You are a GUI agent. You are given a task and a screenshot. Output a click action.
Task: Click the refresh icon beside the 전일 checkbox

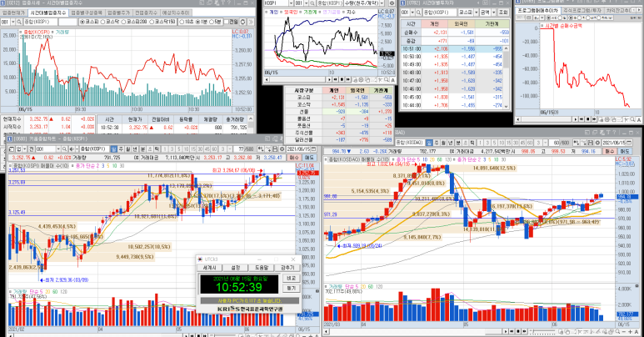242,22
